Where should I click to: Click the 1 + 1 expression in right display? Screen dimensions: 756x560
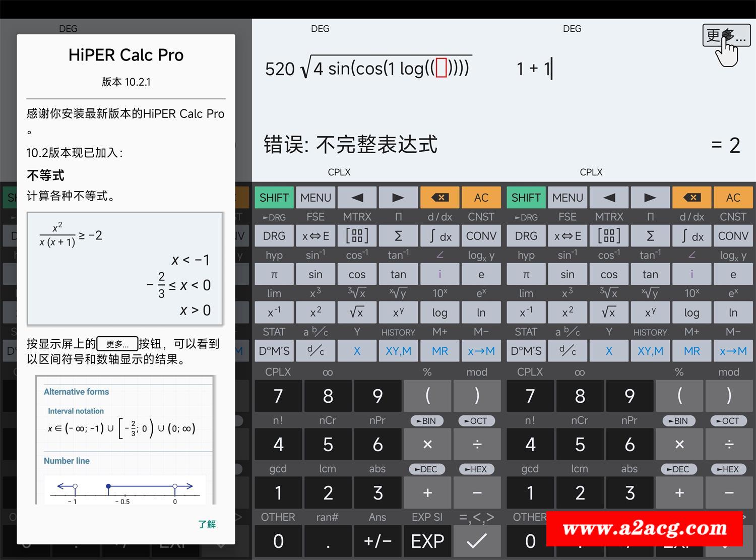[x=534, y=69]
